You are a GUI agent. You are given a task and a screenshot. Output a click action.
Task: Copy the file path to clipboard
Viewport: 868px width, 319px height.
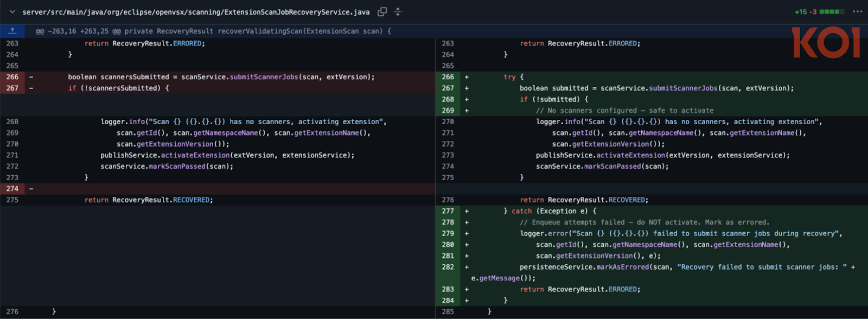[x=382, y=11]
